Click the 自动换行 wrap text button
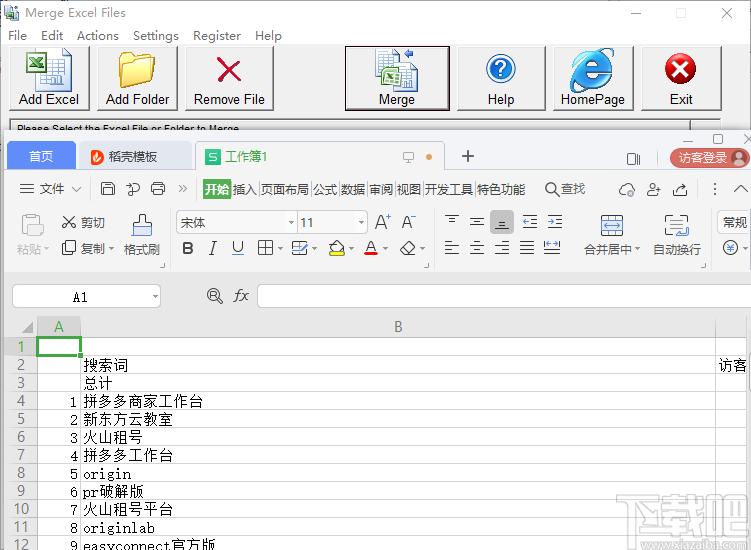Screen dimensions: 751x550 click(x=677, y=235)
